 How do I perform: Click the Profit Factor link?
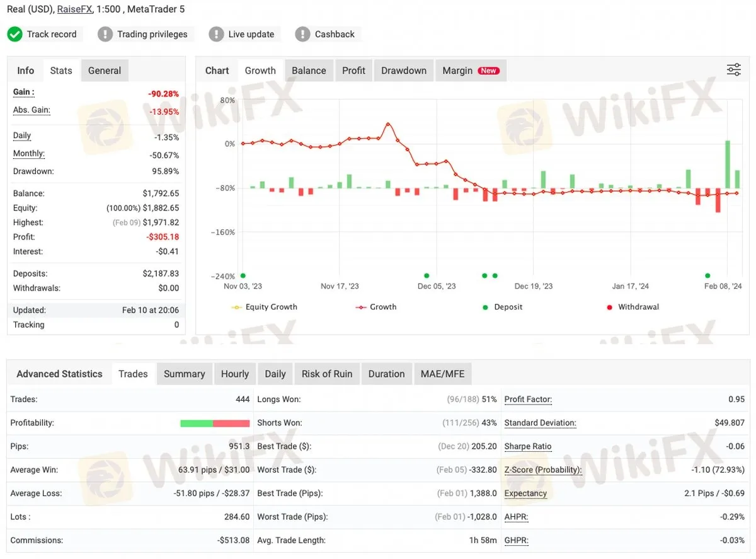coord(529,399)
